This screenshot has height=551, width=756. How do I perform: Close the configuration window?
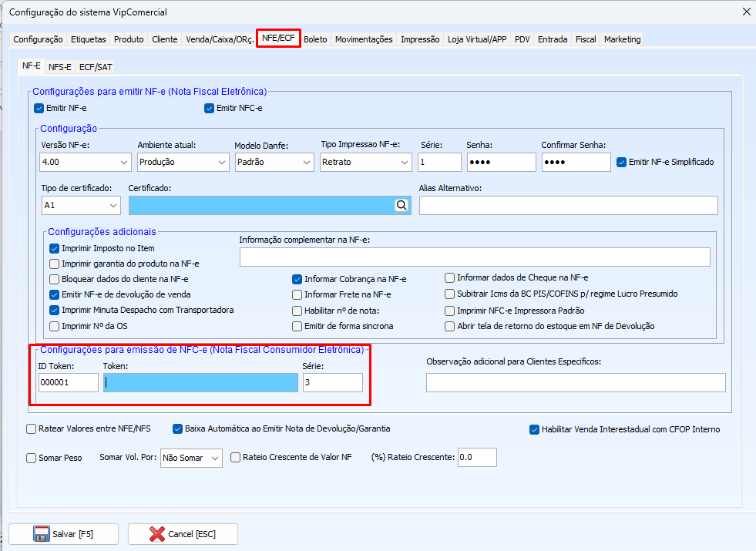click(x=745, y=12)
